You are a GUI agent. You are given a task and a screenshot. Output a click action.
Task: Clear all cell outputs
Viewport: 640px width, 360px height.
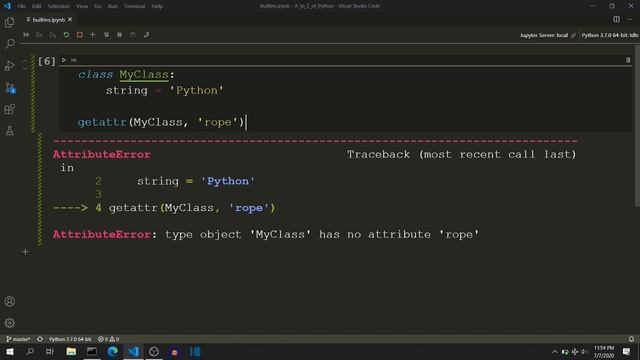tap(106, 35)
